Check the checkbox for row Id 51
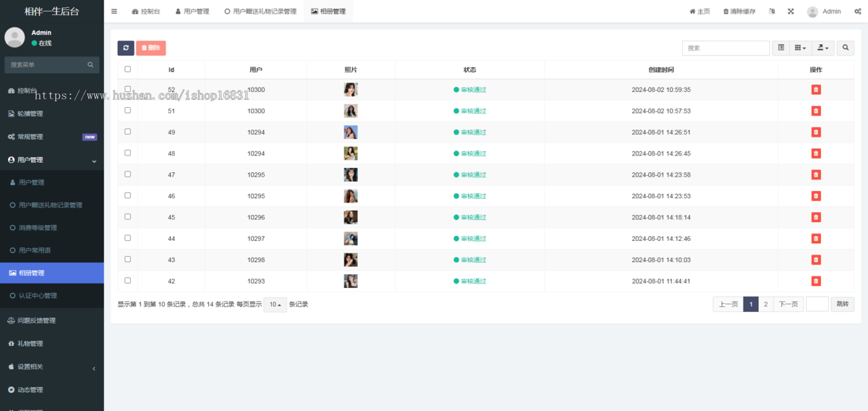 [128, 110]
